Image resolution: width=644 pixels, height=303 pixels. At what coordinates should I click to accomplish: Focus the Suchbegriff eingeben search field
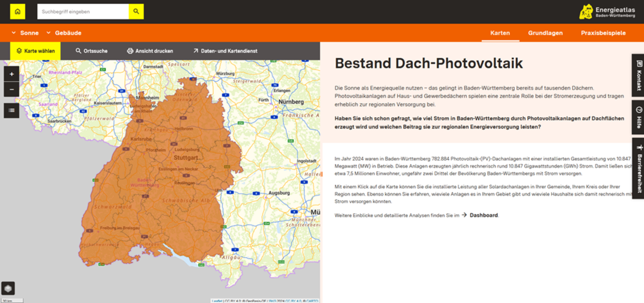83,12
